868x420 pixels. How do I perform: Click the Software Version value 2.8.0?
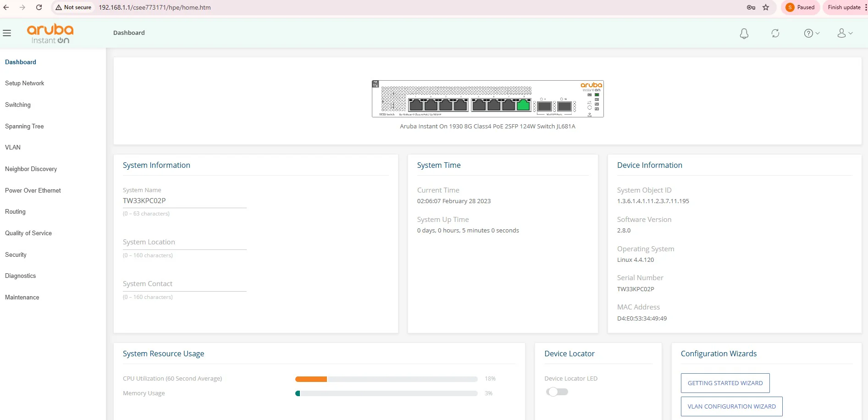624,230
